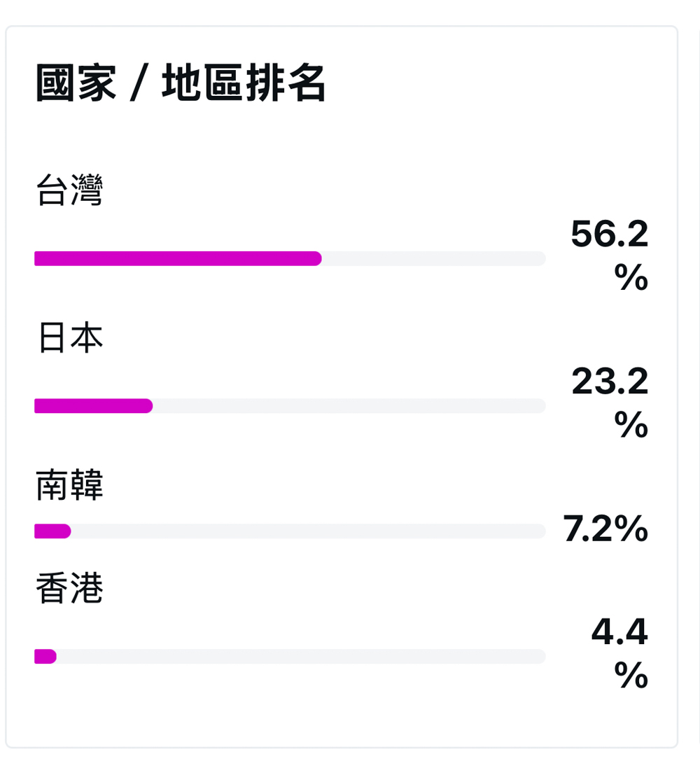This screenshot has width=700, height=775.
Task: Click the 日本 magenta progress bar
Action: [x=93, y=406]
